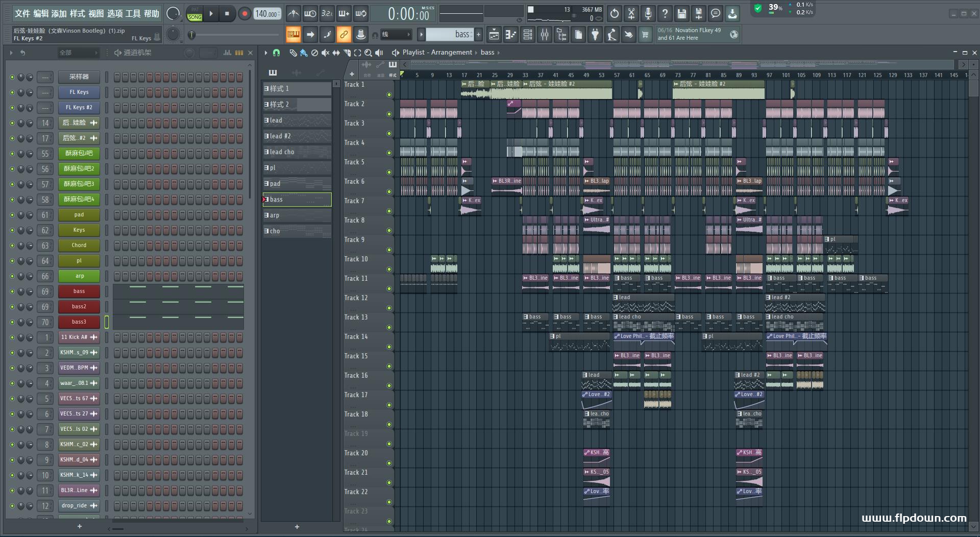
Task: Select the delete tool in playlist toolbar
Action: [x=314, y=53]
